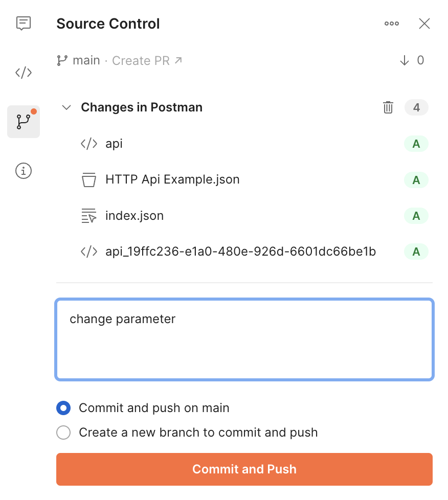Viewport: 448px width, 500px height.
Task: Open the comments sidebar icon
Action: point(24,23)
